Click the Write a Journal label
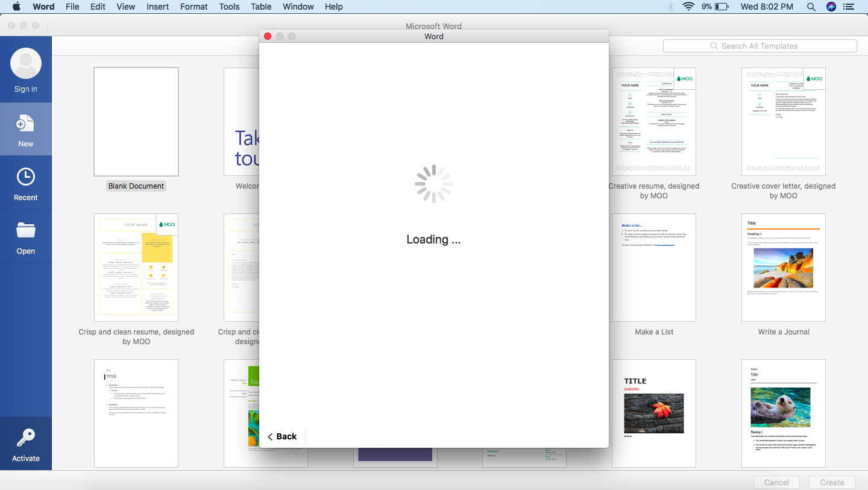 (x=784, y=332)
